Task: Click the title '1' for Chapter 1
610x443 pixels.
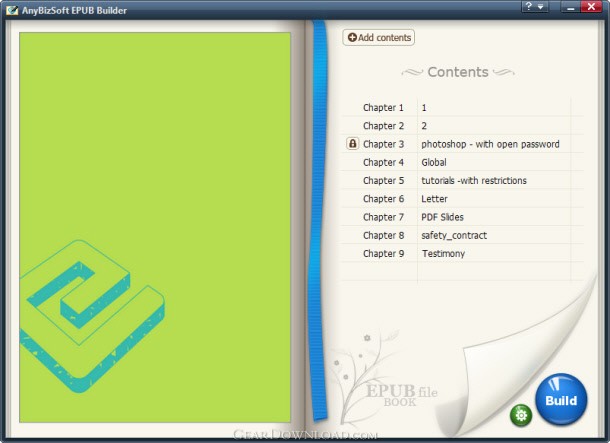Action: coord(424,108)
